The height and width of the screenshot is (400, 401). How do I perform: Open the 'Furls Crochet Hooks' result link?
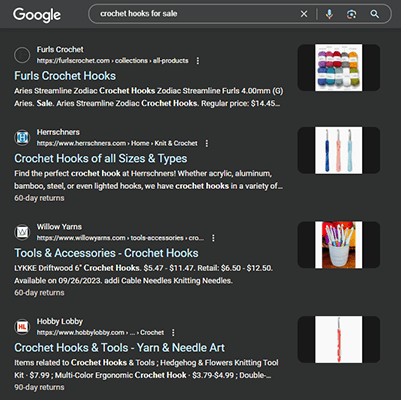point(65,76)
